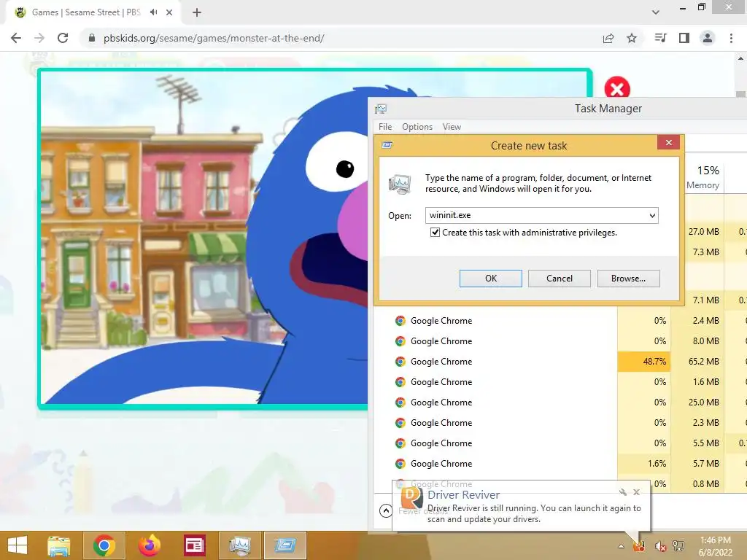Mute the Sesame Street tab speaker icon
747x560 pixels.
tap(153, 12)
